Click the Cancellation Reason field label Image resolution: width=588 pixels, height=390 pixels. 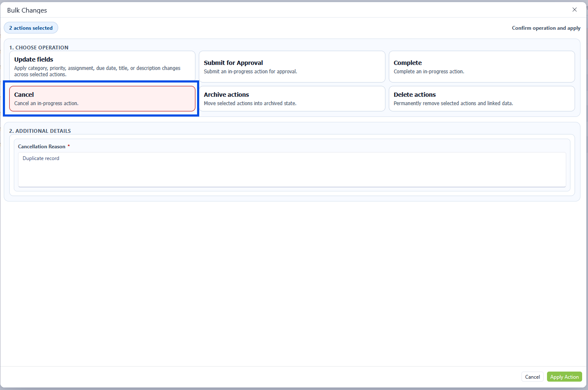click(41, 147)
